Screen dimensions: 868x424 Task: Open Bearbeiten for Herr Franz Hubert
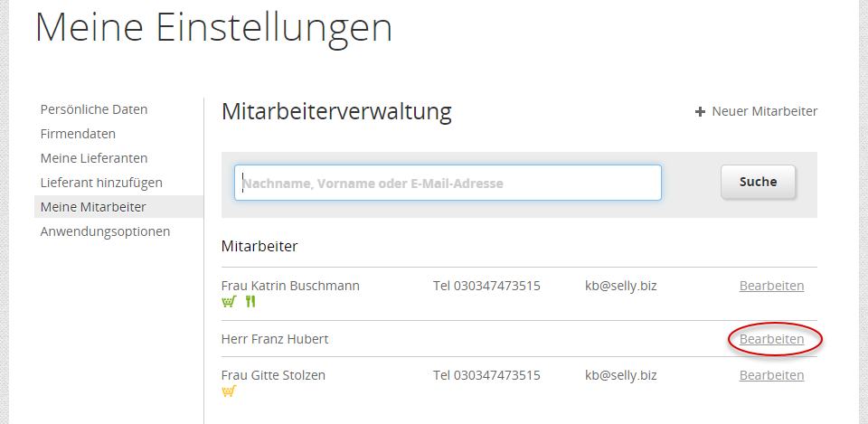(771, 339)
